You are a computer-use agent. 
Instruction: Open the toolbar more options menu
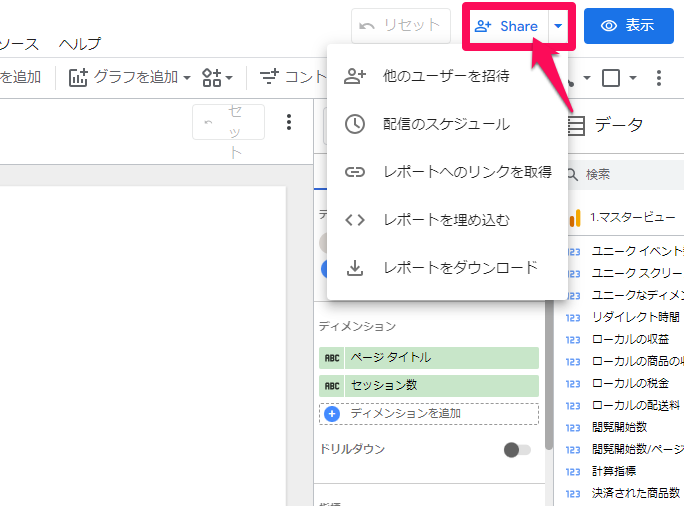[659, 78]
